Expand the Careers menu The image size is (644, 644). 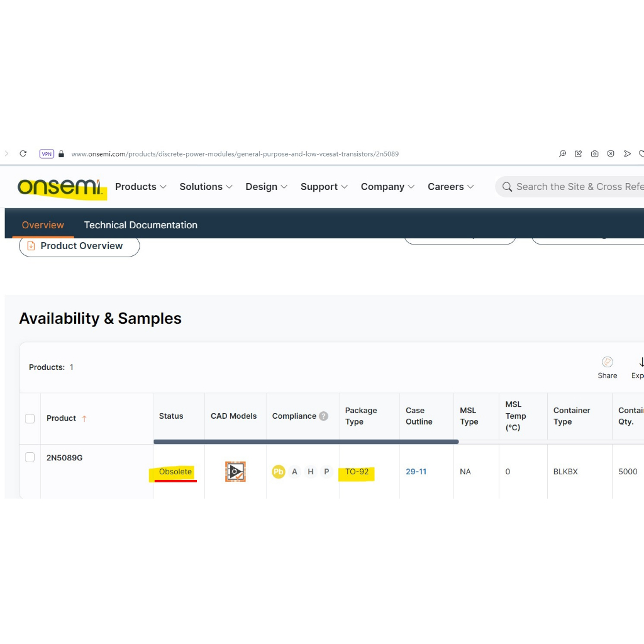(x=450, y=186)
